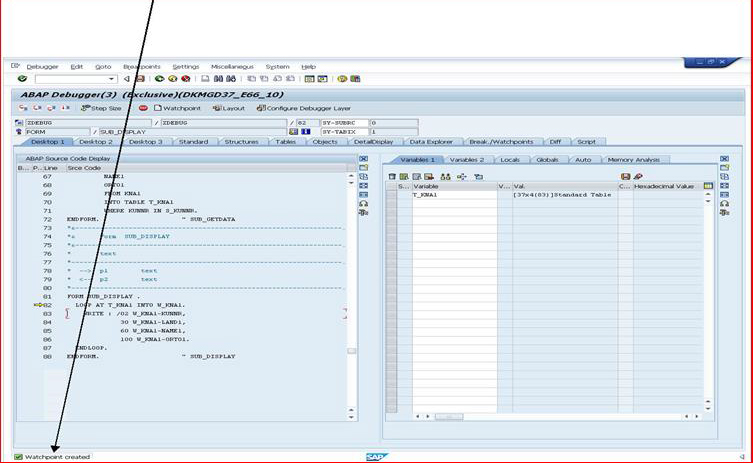This screenshot has width=753, height=463.
Task: Click Configure Debugger Layer button
Action: (304, 108)
